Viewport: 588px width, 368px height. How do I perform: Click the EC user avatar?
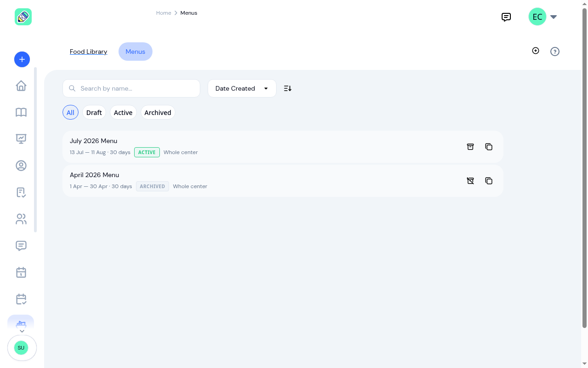point(537,17)
